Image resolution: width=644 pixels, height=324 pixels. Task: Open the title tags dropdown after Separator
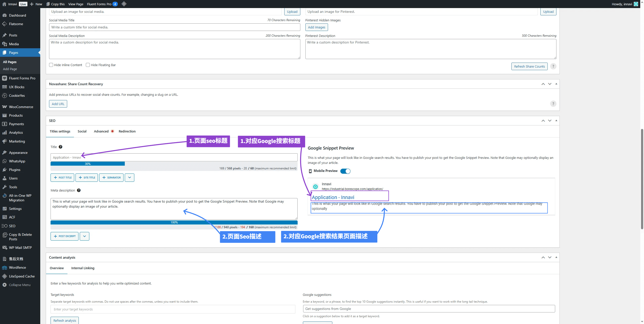pyautogui.click(x=130, y=177)
